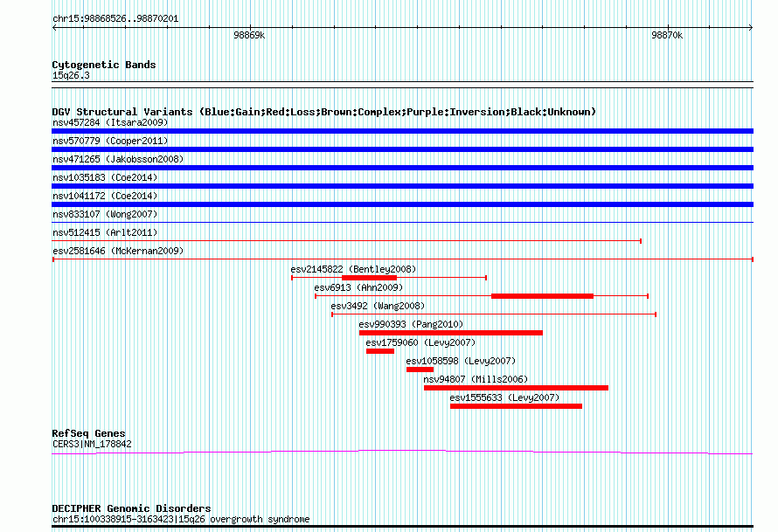Click the esv990393 (Pang2010) label

[x=411, y=324]
